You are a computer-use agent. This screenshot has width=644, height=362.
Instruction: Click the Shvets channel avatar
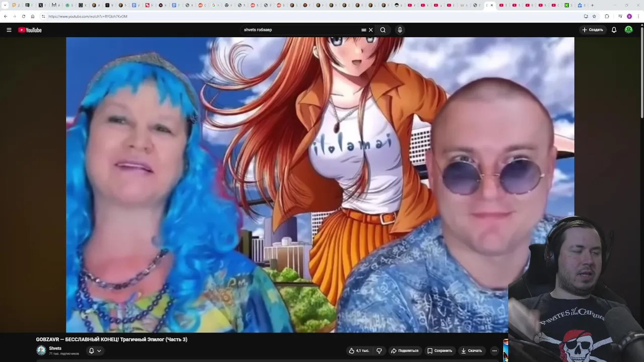[41, 350]
